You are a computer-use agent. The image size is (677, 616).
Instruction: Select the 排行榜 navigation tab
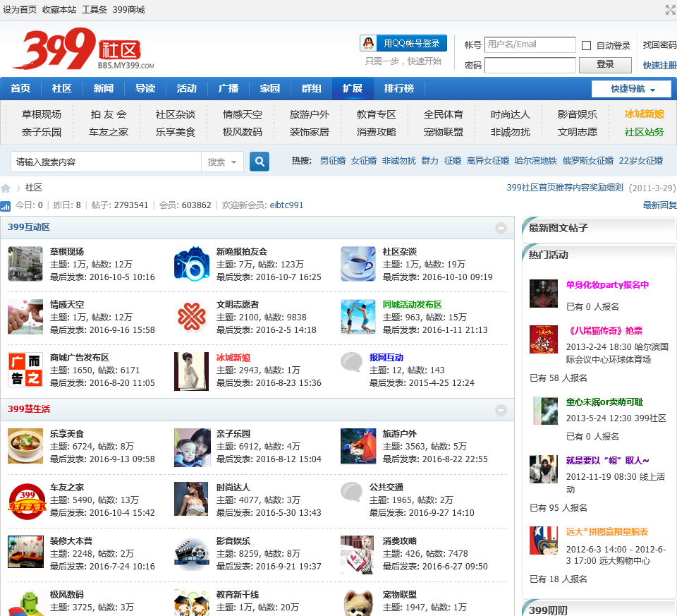[399, 89]
